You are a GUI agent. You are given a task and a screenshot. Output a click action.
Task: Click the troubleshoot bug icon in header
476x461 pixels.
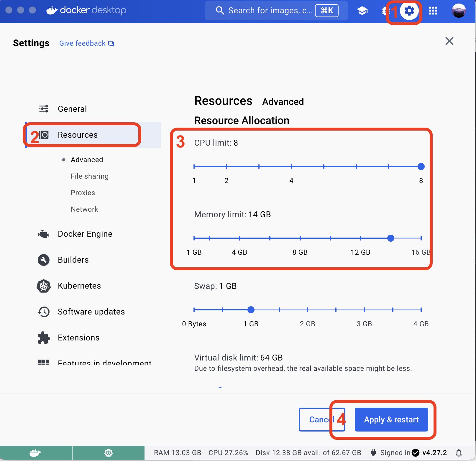[384, 11]
